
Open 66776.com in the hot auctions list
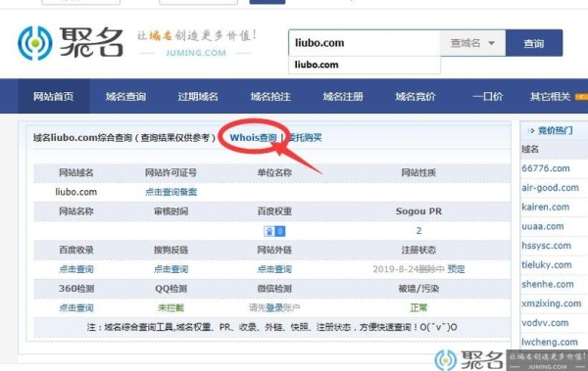(x=546, y=168)
